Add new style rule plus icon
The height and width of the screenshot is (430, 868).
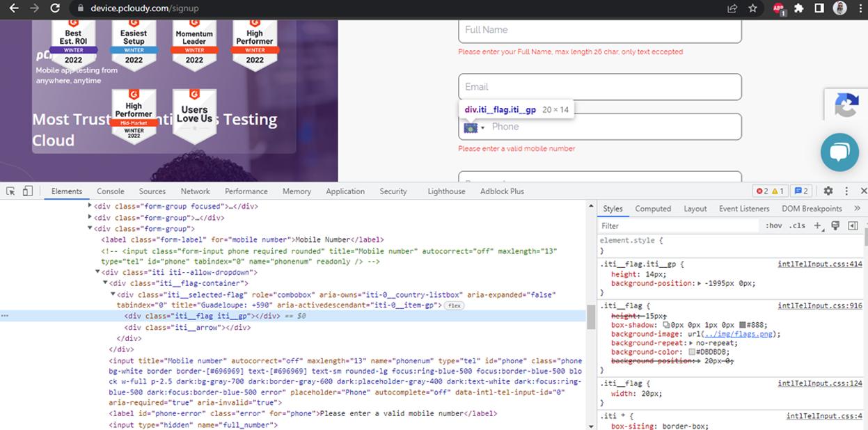(x=818, y=225)
